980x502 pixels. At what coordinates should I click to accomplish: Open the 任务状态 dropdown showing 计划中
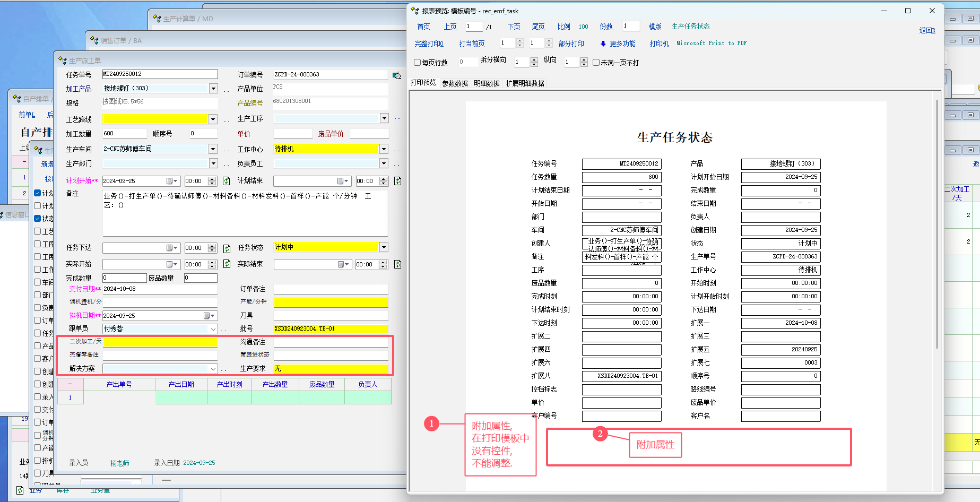point(384,247)
